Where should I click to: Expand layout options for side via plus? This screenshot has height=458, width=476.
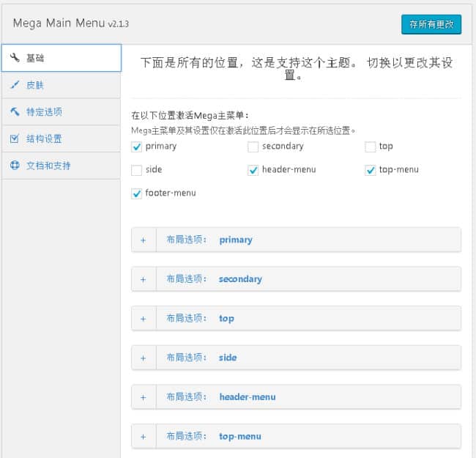point(144,358)
